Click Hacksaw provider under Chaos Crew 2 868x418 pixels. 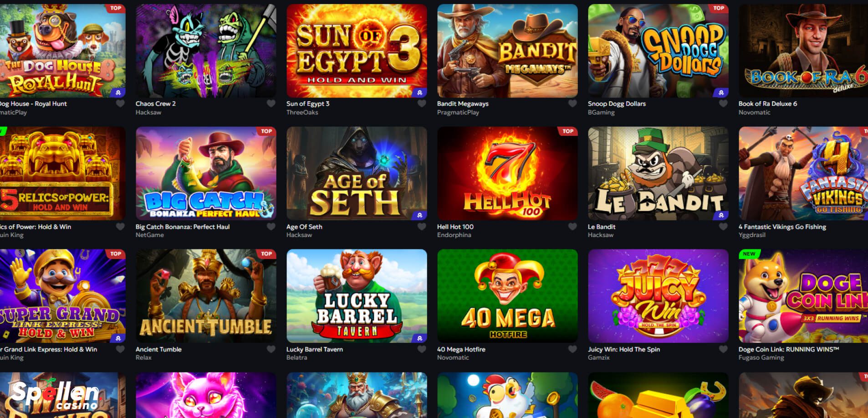pos(148,112)
